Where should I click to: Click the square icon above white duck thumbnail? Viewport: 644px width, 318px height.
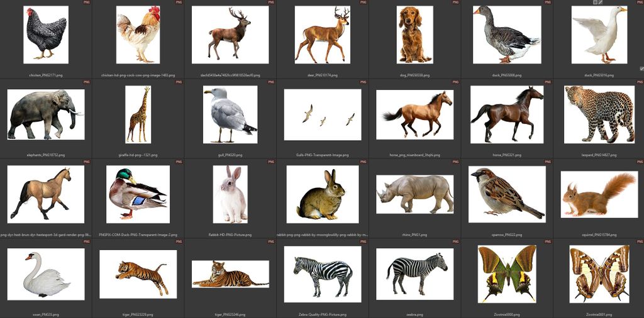pyautogui.click(x=595, y=3)
